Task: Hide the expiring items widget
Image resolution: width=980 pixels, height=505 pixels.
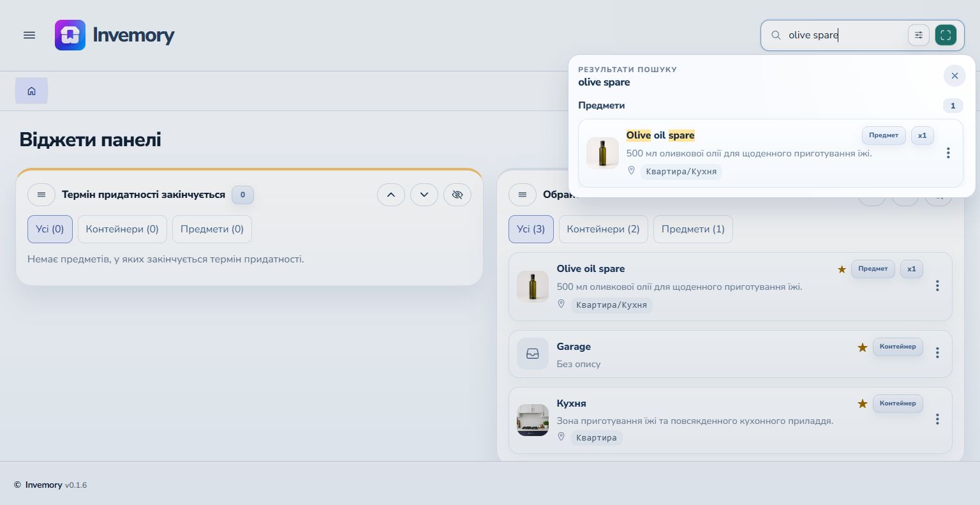Action: click(457, 195)
